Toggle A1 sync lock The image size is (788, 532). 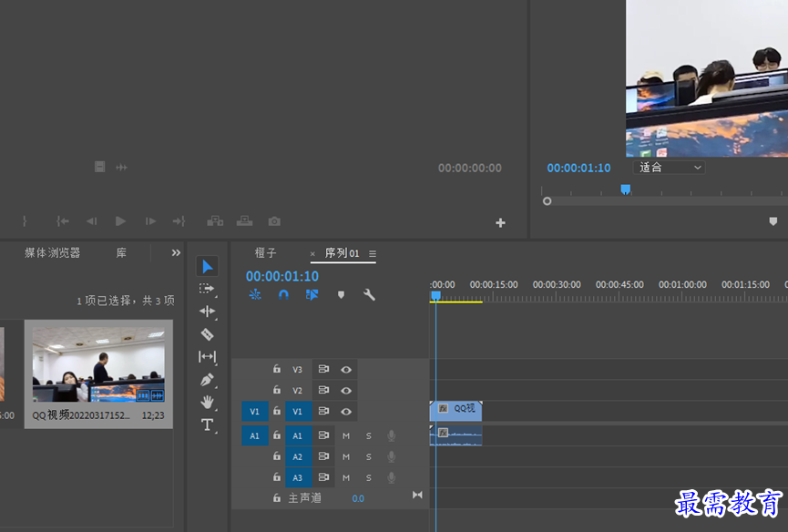(x=323, y=435)
